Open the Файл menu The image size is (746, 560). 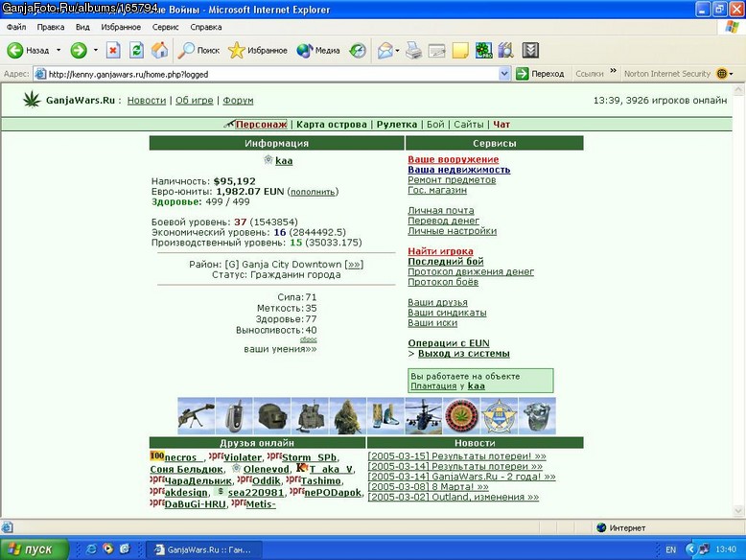coord(16,27)
